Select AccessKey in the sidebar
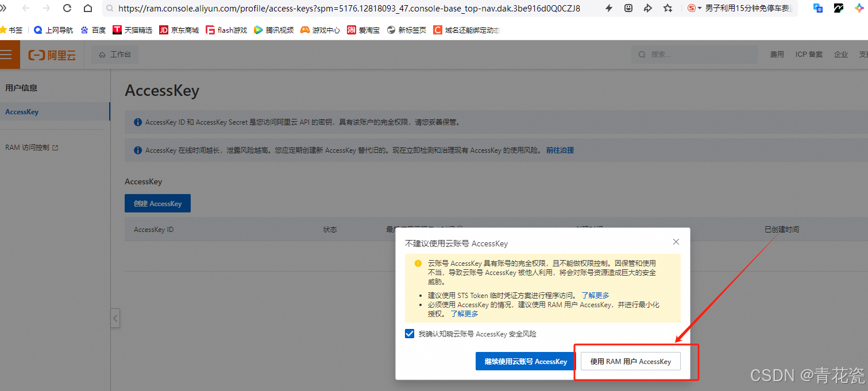868x391 pixels. [x=55, y=111]
